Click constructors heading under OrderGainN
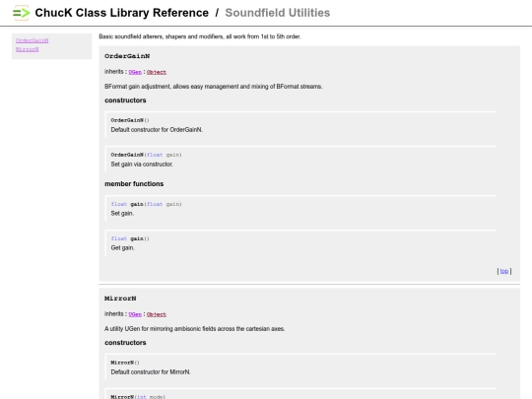 pyautogui.click(x=125, y=100)
